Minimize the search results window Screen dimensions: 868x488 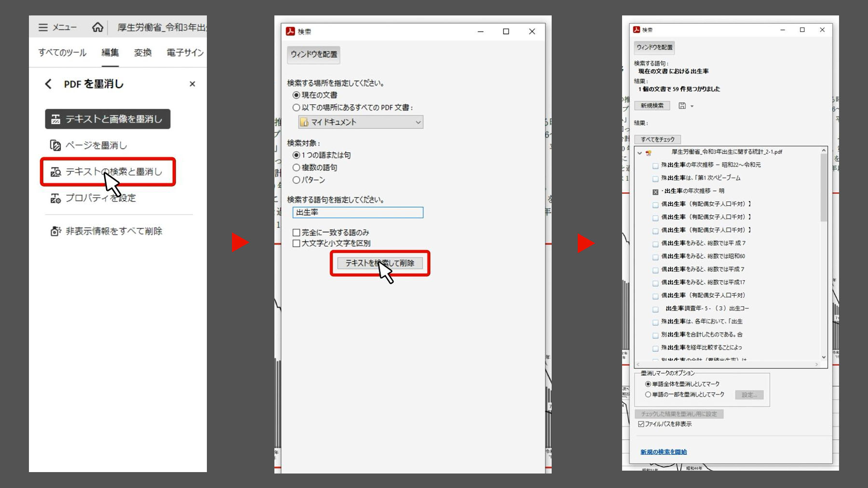783,30
